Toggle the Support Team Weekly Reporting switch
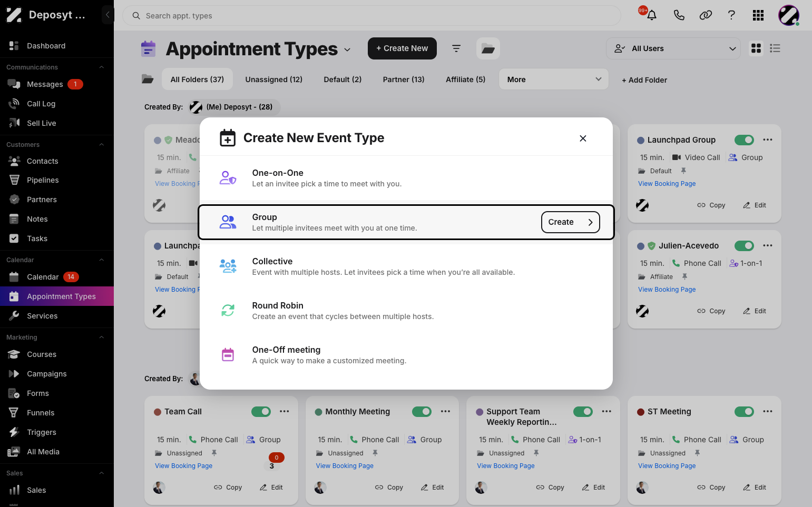Viewport: 812px width, 507px height. click(x=583, y=412)
